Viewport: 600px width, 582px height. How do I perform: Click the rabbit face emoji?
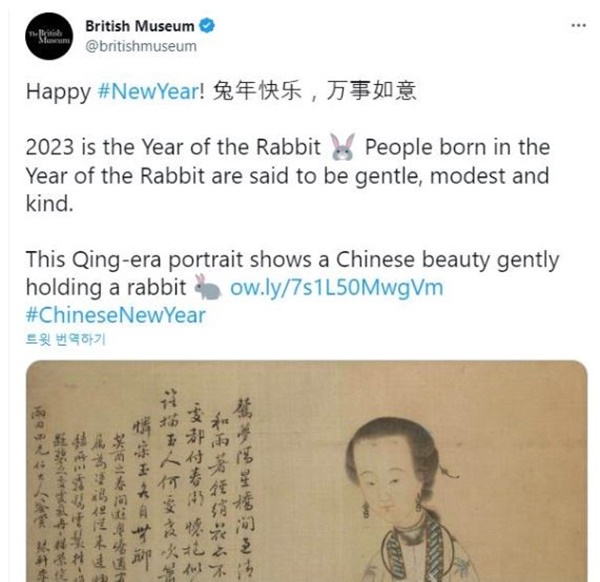tap(342, 147)
